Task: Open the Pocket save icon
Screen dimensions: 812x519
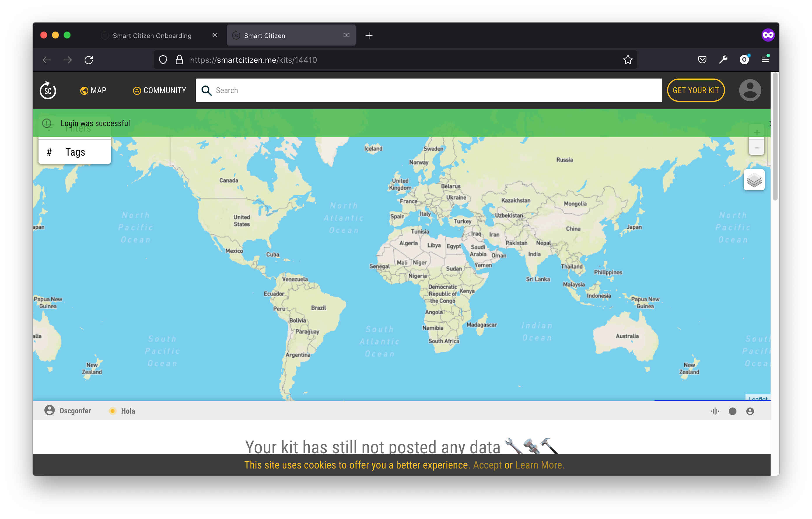Action: pyautogui.click(x=702, y=60)
